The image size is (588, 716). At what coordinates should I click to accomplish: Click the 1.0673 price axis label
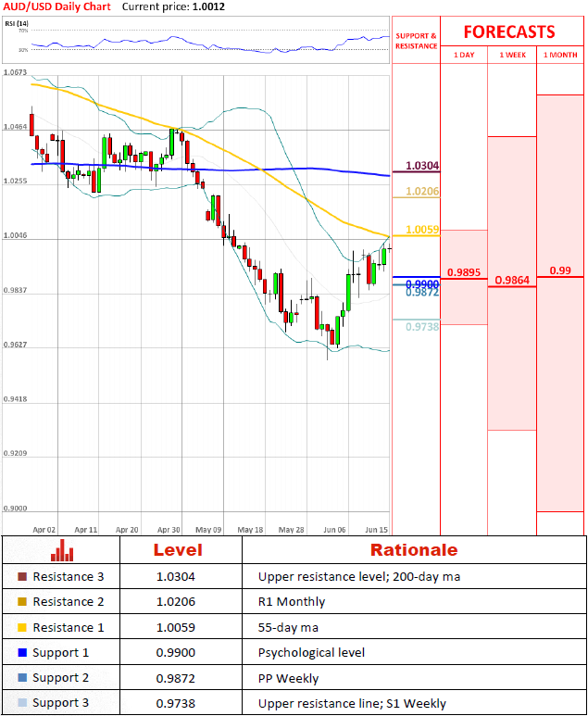(15, 72)
